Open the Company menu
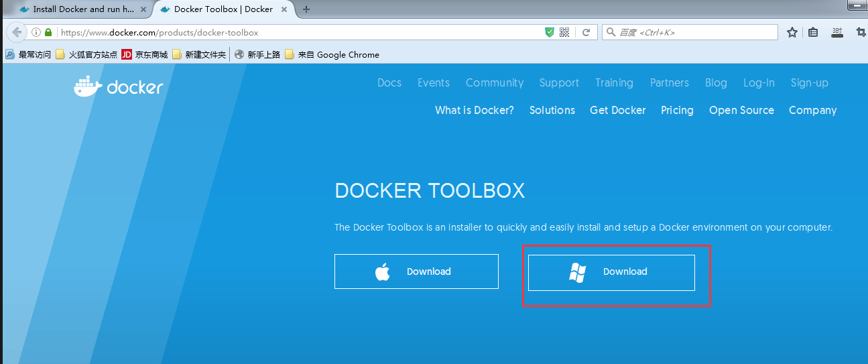Viewport: 868px width, 364px height. click(x=813, y=111)
